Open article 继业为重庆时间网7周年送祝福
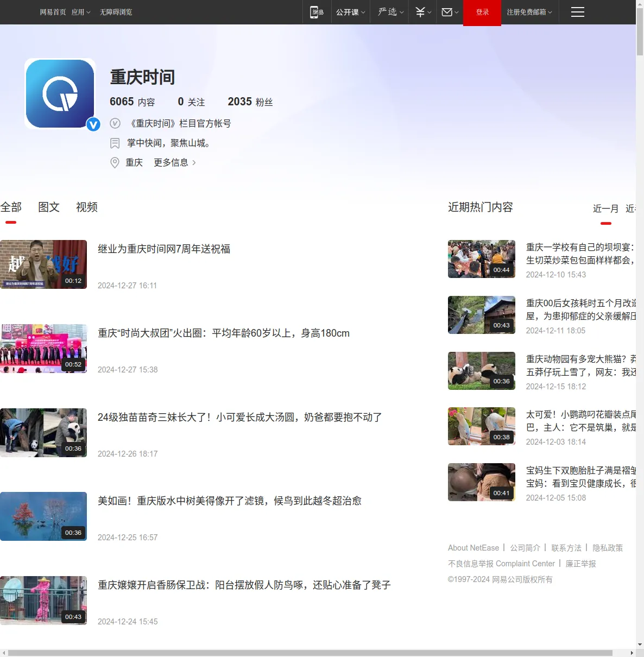Screen dimensions: 644x657 164,249
